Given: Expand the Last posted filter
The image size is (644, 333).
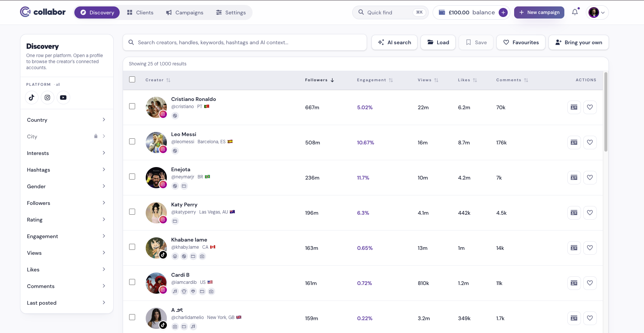Looking at the screenshot, I should [66, 303].
